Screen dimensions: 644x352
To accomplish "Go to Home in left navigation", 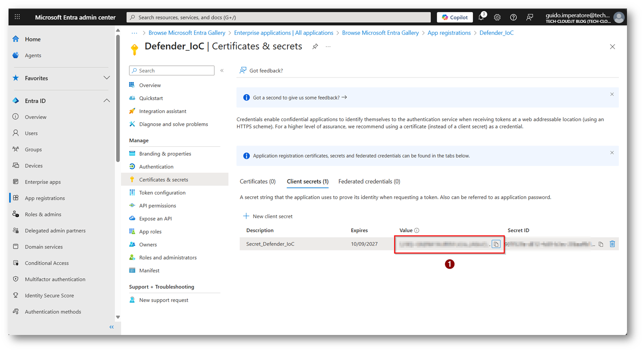I will [32, 39].
